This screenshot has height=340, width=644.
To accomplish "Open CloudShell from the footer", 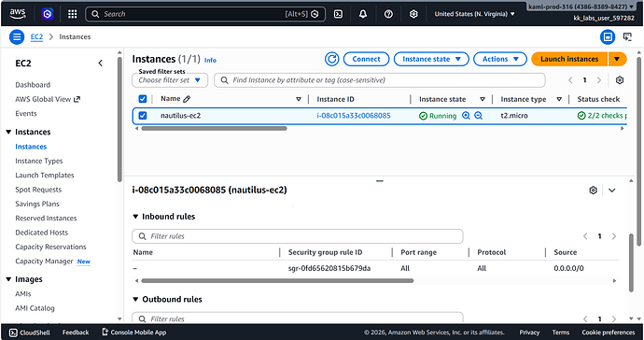I will [30, 333].
